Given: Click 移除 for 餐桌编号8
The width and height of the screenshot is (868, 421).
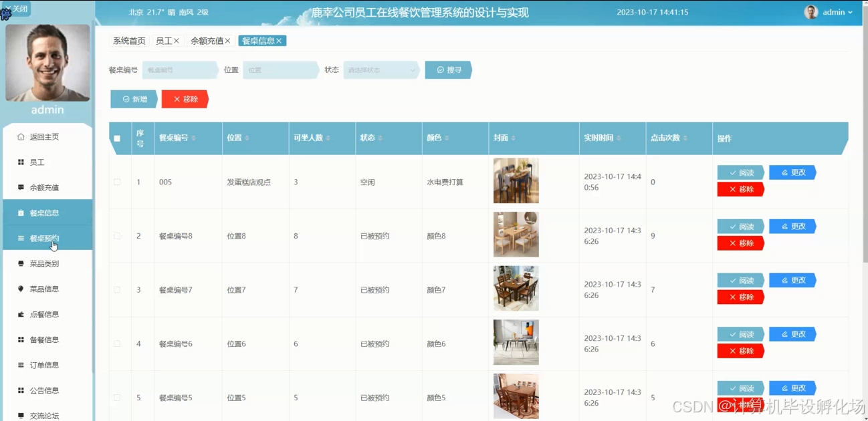Looking at the screenshot, I should 741,243.
